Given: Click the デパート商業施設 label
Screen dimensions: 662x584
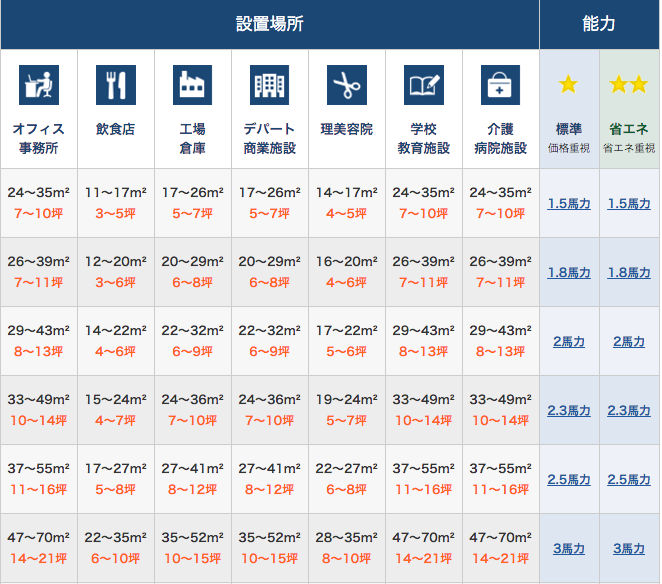Looking at the screenshot, I should (x=269, y=139).
